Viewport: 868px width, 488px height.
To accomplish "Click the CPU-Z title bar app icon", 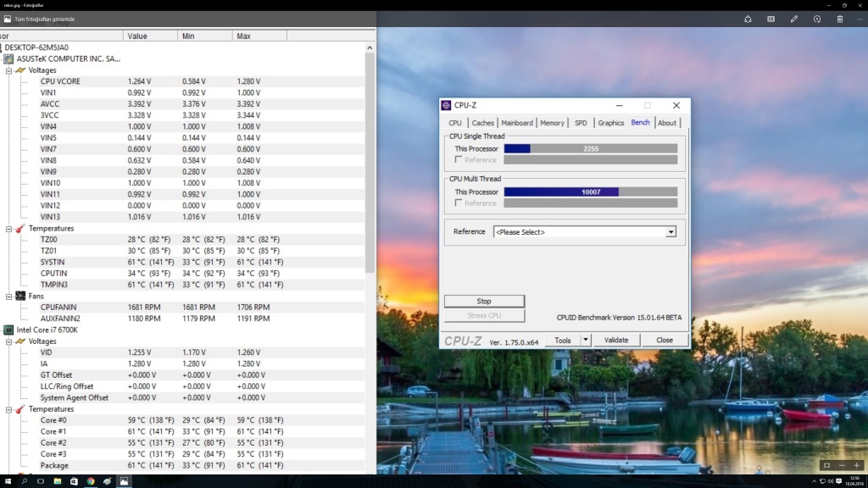I will coord(446,105).
